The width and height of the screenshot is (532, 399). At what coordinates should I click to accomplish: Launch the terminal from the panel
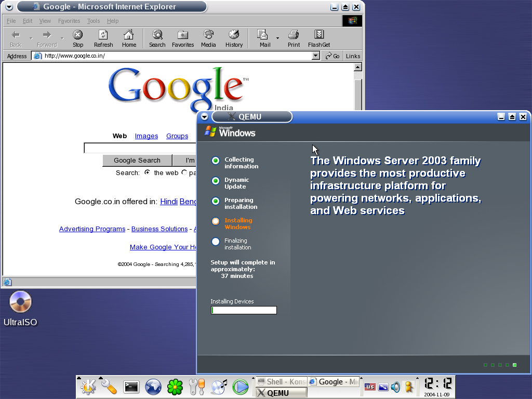pos(131,387)
